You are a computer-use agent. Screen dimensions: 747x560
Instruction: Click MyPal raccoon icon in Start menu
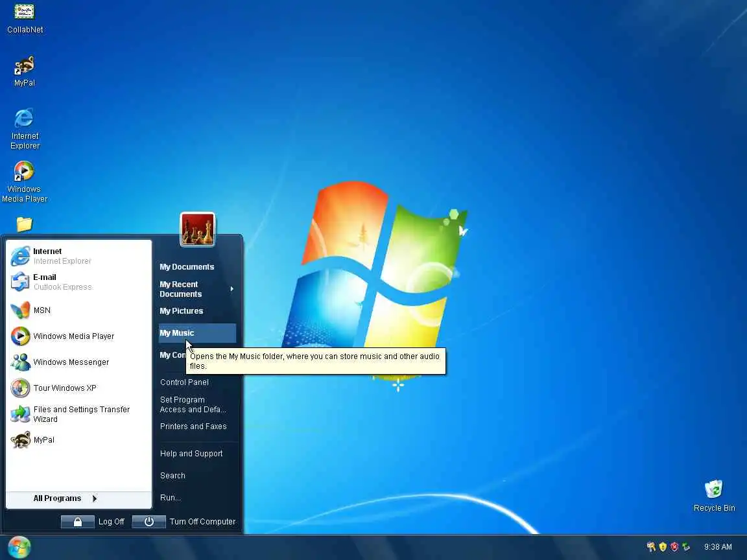20,440
